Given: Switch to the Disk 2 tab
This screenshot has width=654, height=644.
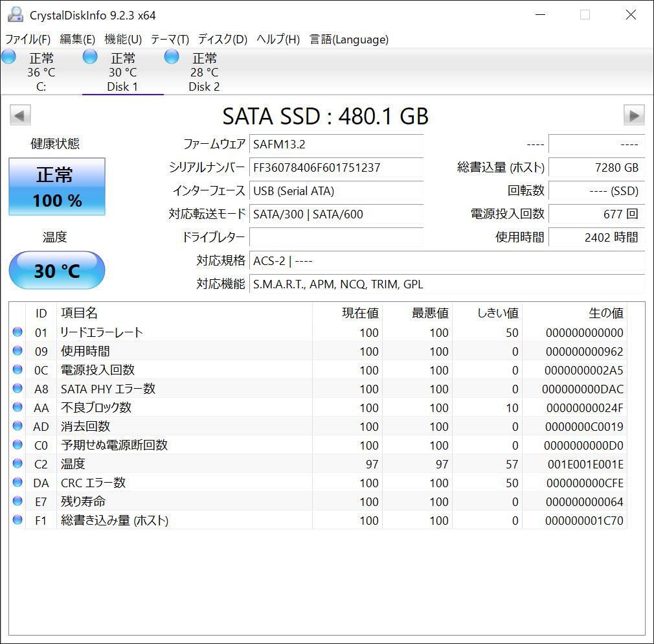Looking at the screenshot, I should point(205,71).
